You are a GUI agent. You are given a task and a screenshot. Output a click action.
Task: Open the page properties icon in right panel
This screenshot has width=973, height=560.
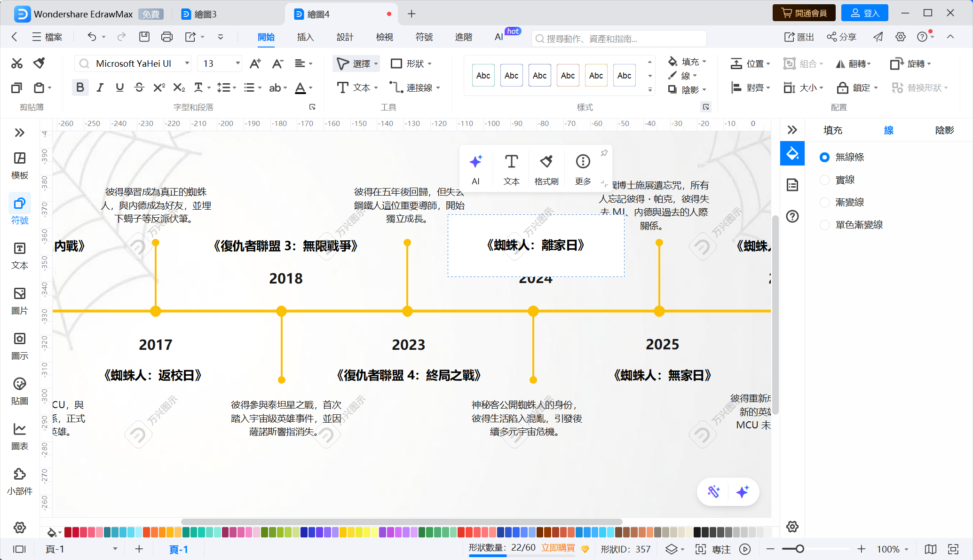click(792, 185)
